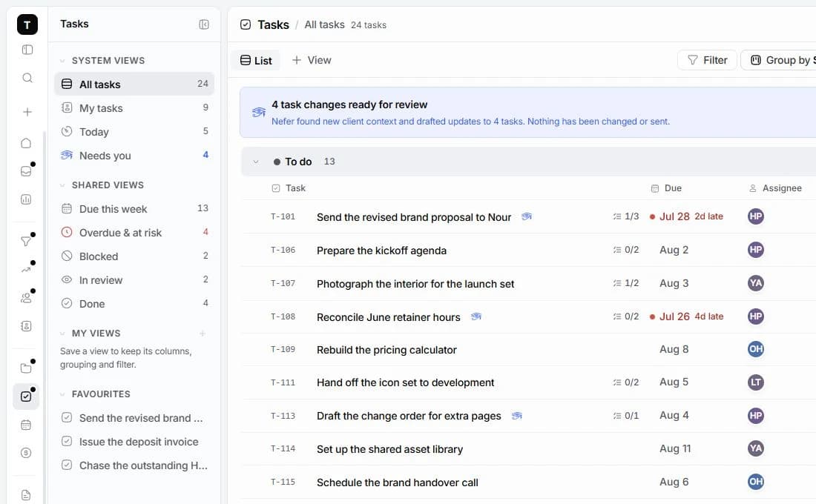The height and width of the screenshot is (504, 816).
Task: Open the My tasks view
Action: 134,107
